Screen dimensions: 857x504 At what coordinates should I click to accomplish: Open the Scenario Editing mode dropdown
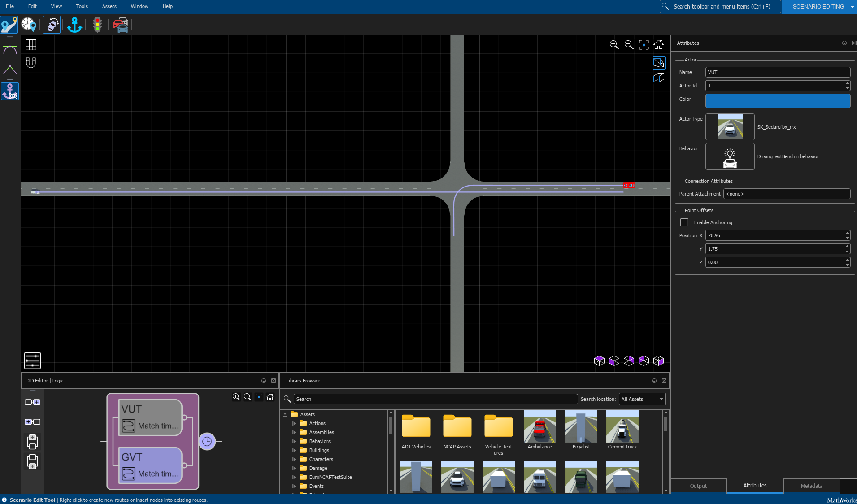click(x=852, y=7)
